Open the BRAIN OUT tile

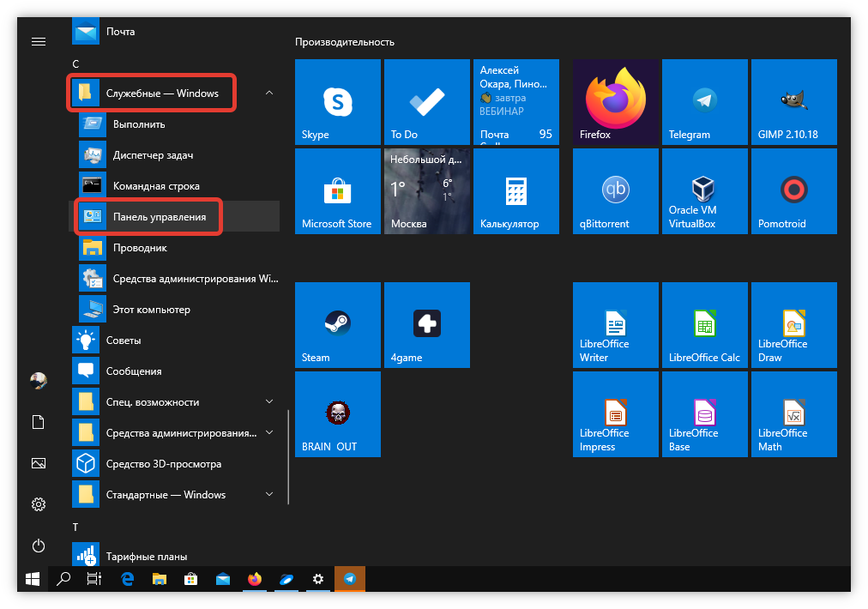pos(338,414)
